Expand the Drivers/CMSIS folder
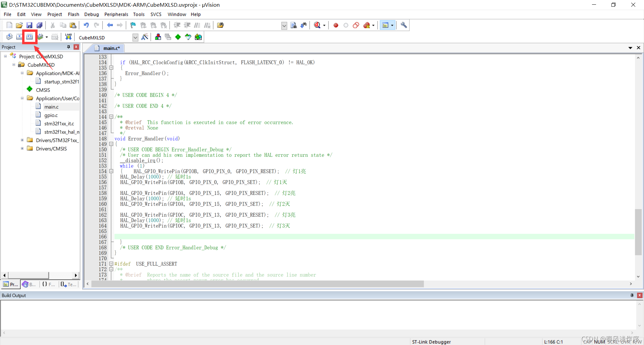The image size is (644, 345). click(22, 148)
